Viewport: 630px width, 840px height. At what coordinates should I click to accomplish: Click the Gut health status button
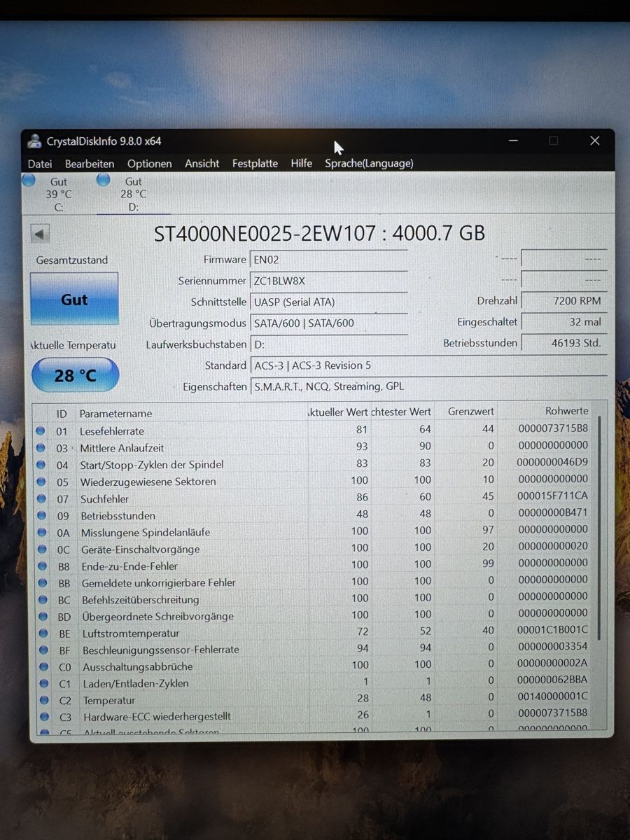click(74, 299)
